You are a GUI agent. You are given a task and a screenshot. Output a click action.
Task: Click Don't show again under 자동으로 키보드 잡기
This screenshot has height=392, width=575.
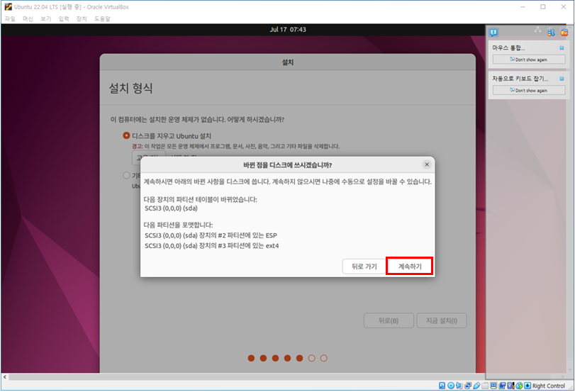[528, 90]
